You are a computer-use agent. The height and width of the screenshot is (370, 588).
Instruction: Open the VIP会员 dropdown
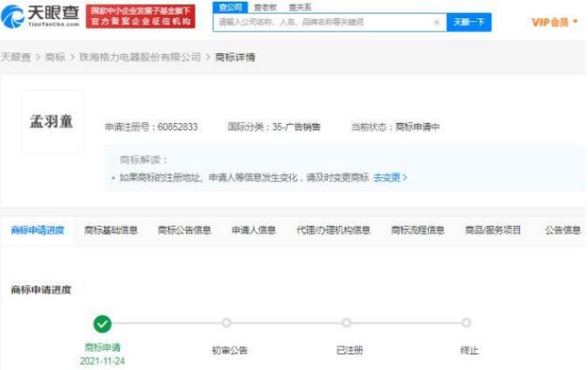(555, 23)
